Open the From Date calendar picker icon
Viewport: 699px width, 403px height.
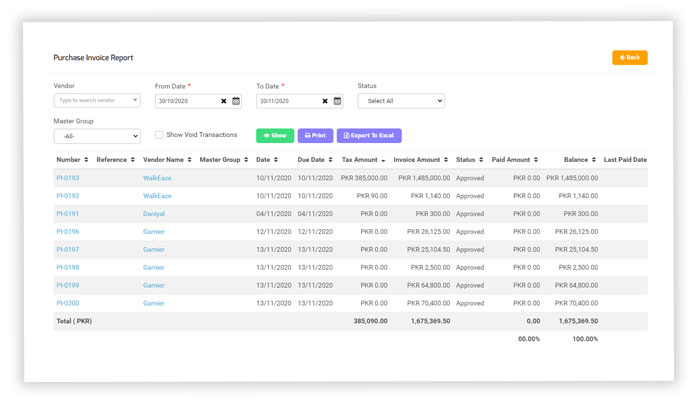236,101
